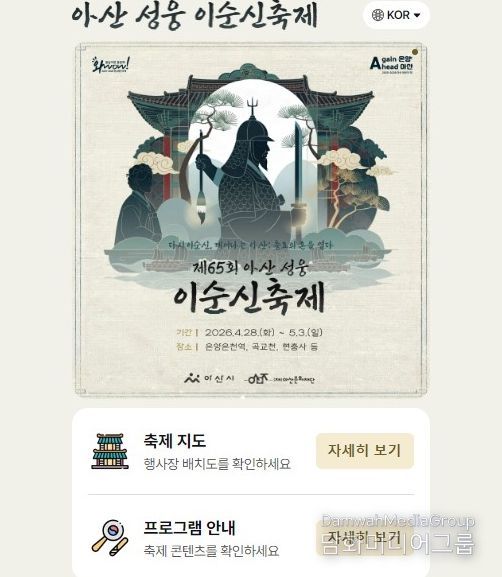Image resolution: width=502 pixels, height=577 pixels.
Task: Select the drum icon for 프로그램 안내
Action: tap(110, 538)
